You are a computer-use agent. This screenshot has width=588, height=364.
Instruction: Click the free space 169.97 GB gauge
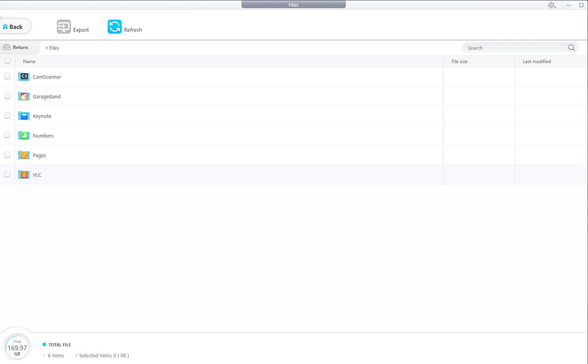click(x=17, y=347)
